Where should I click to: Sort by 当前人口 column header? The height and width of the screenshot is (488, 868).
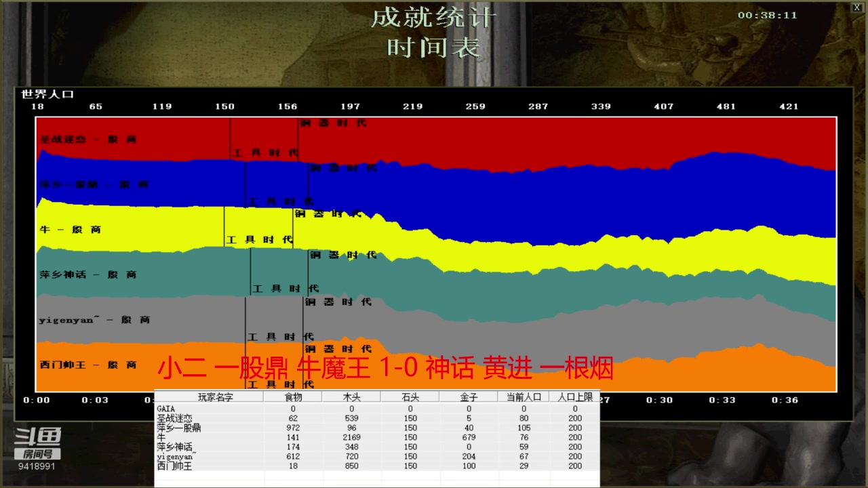pos(524,397)
